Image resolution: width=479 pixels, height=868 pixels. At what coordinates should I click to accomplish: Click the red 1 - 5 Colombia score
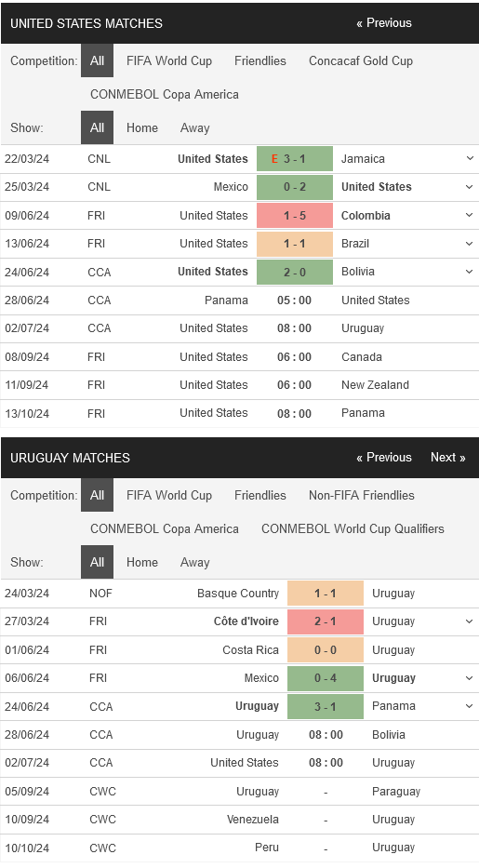coord(295,215)
